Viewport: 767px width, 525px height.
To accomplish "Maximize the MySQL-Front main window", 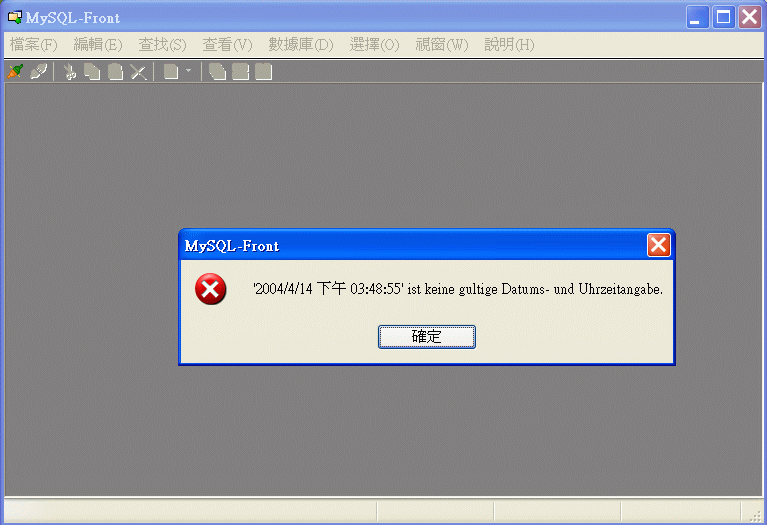I will coord(723,18).
